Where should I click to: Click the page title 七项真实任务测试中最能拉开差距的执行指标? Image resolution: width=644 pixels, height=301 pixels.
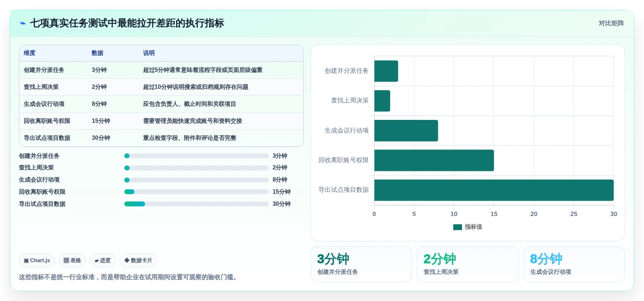(x=127, y=23)
